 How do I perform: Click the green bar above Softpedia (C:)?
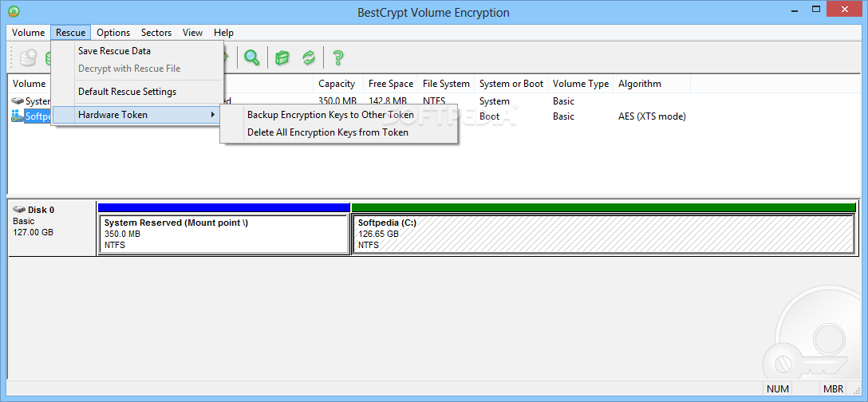603,207
